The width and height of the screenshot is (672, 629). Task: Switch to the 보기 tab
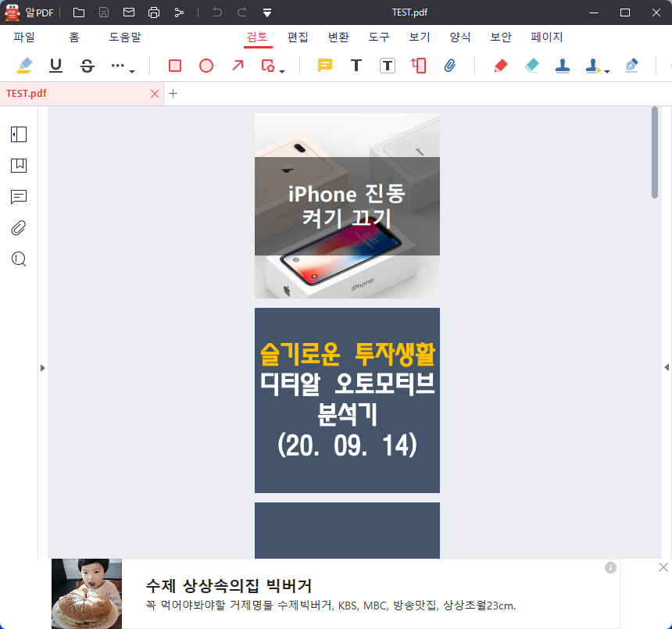(420, 37)
